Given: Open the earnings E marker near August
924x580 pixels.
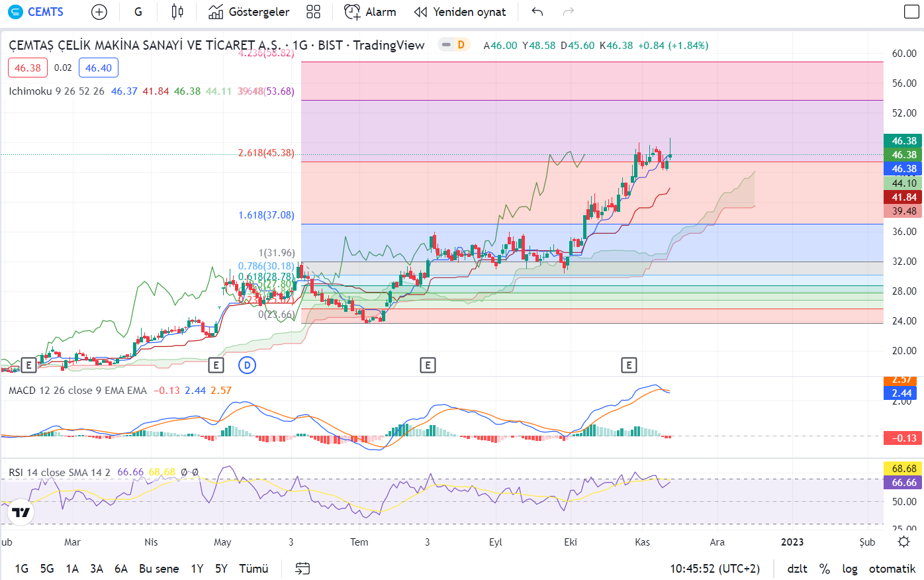Looking at the screenshot, I should click(428, 365).
